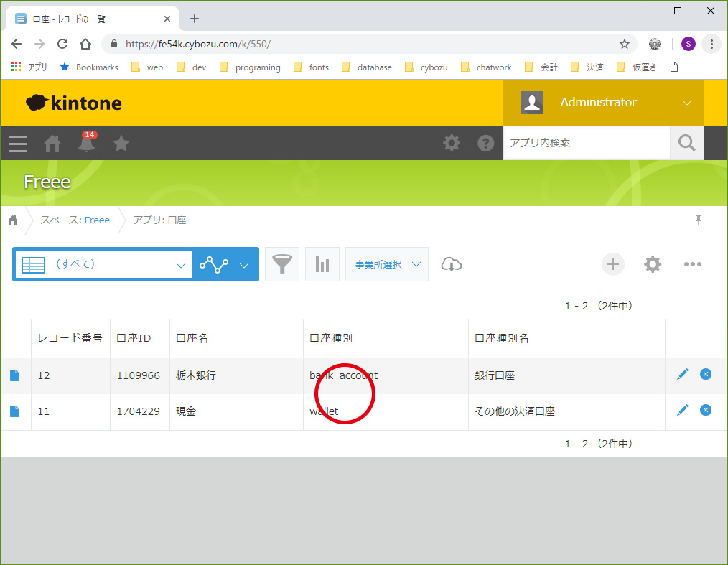The image size is (728, 565).
Task: Open the Bookmarks bookmark
Action: click(x=89, y=67)
